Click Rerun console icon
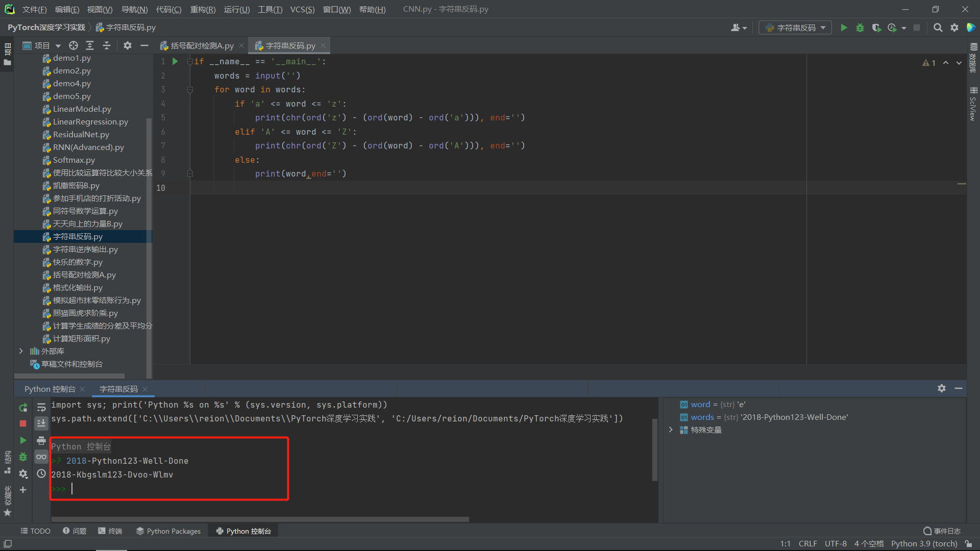 [x=23, y=408]
